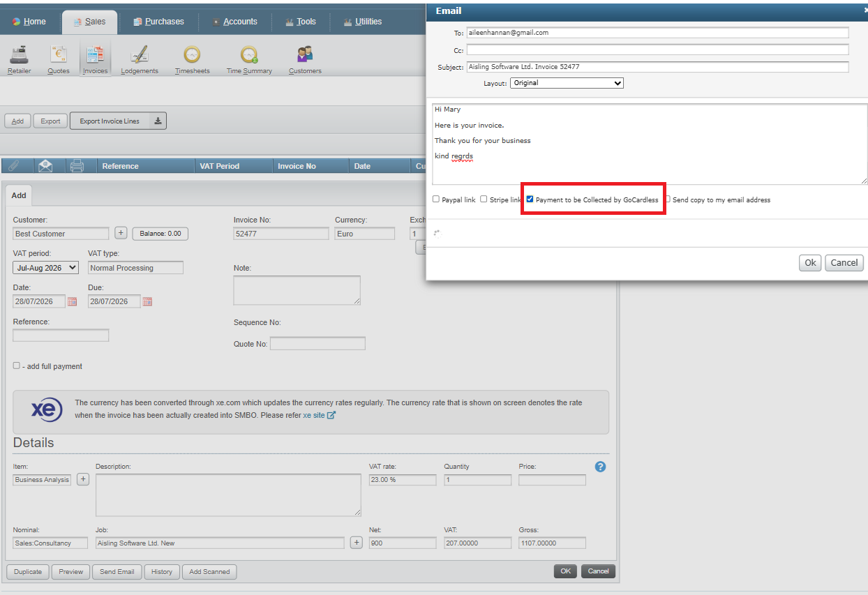Click the Send Email button
Screen dimensions: 868x595
pos(117,571)
